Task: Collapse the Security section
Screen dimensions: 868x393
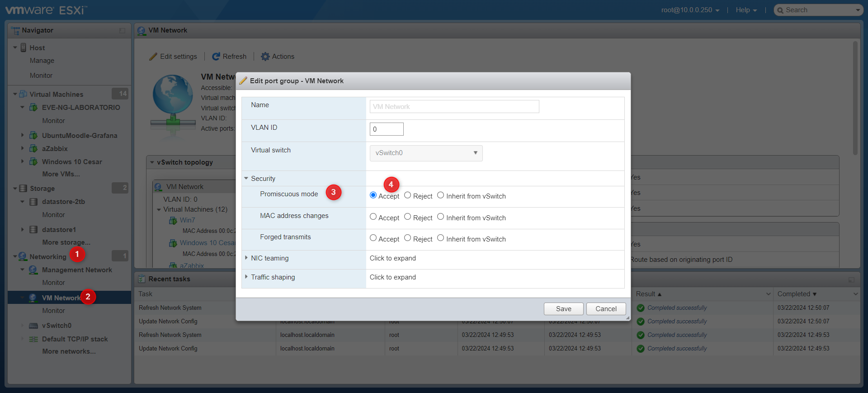Action: point(246,178)
